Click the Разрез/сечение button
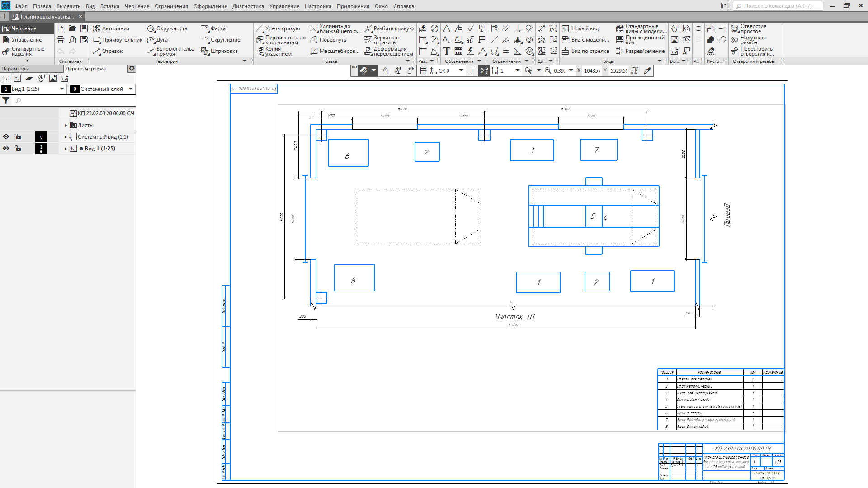This screenshot has height=488, width=868. coord(640,51)
